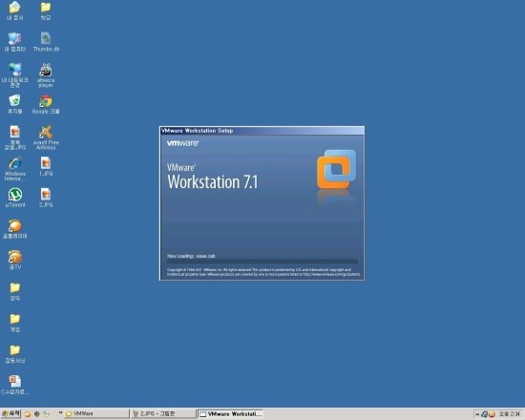Click the VMware Workstation taskbar button
525x420 pixels.
point(230,414)
